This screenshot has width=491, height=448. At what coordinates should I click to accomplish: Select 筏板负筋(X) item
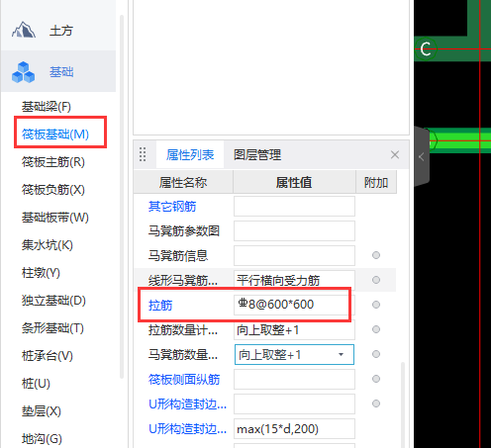point(53,190)
